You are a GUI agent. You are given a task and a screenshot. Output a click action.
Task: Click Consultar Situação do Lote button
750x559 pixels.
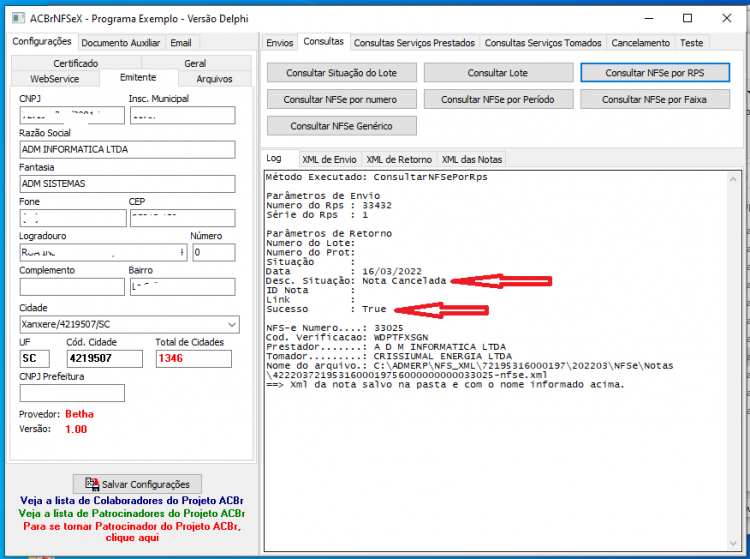click(342, 73)
